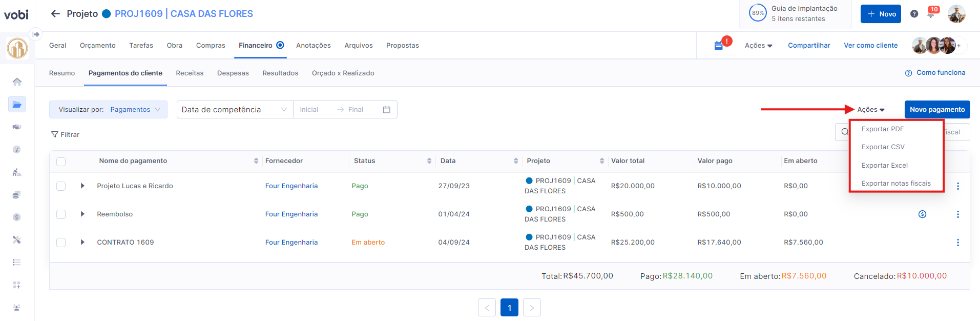
Task: Toggle the payments Ações dropdown
Action: (871, 110)
